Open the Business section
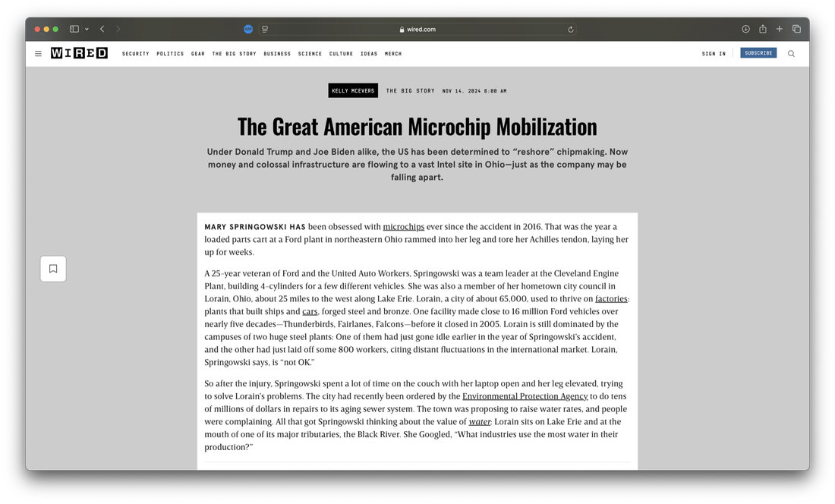Screen dimensions: 835x504 click(x=277, y=54)
